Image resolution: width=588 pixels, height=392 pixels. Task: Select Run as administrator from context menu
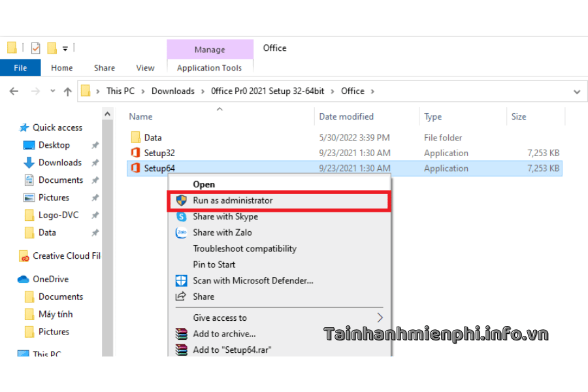(233, 201)
